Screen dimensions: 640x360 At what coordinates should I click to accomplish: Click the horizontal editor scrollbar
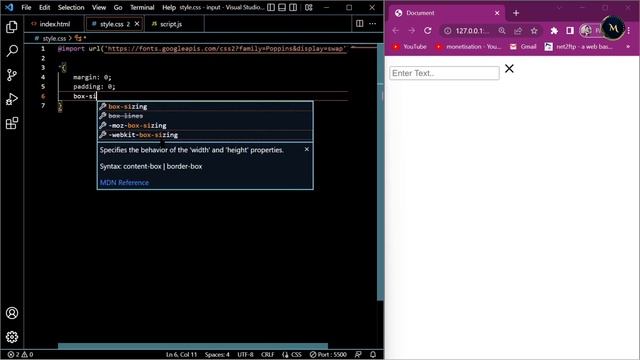click(x=193, y=346)
